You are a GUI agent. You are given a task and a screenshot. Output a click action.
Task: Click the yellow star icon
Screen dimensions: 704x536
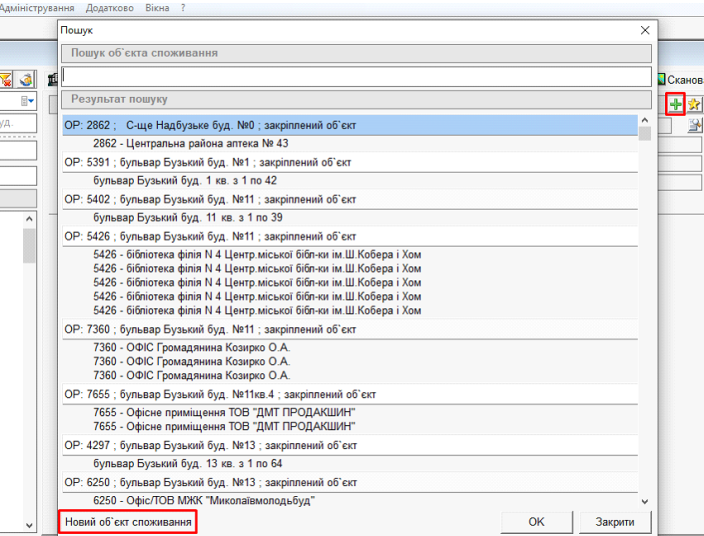(x=695, y=104)
